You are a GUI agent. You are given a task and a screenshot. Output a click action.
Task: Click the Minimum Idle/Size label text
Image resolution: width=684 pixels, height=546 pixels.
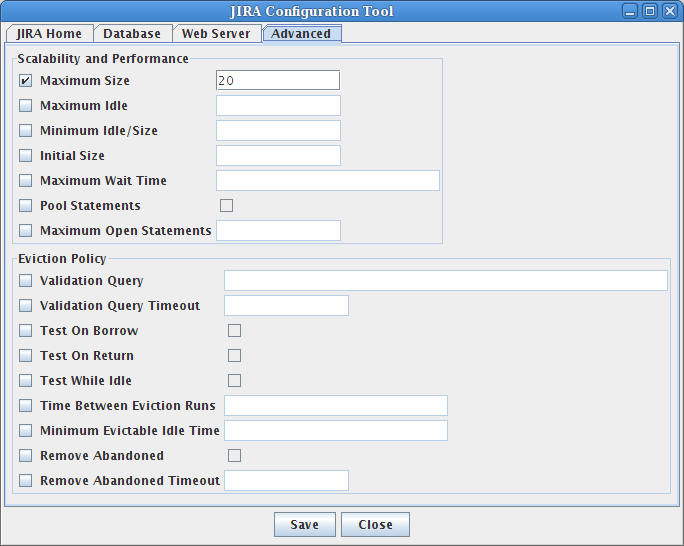tap(99, 130)
